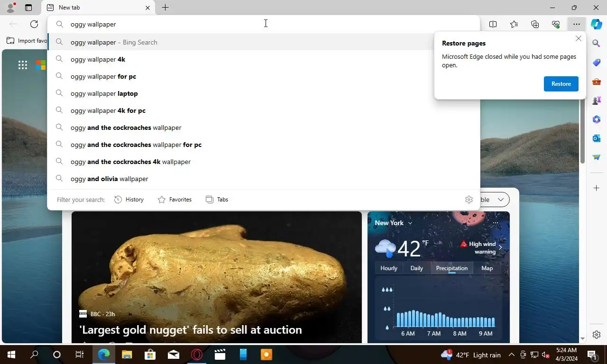Open File Explorer from taskbar
This screenshot has height=364, width=607.
point(127,355)
